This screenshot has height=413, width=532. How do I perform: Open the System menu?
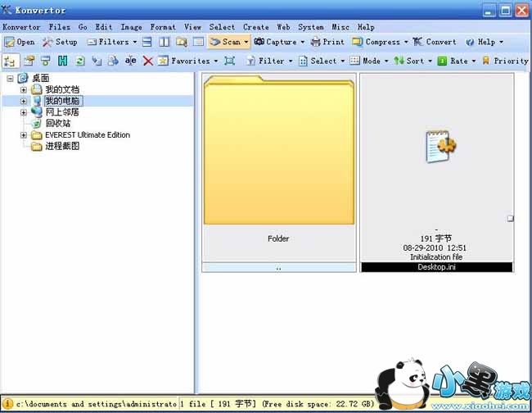[x=311, y=27]
